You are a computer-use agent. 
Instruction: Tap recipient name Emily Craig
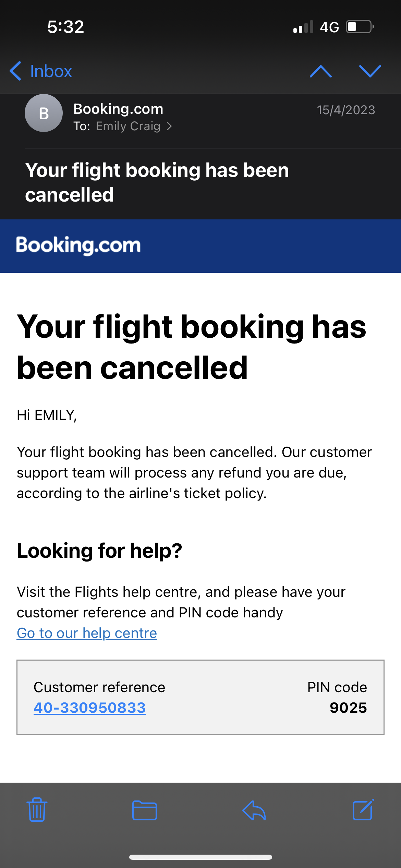coord(128,126)
